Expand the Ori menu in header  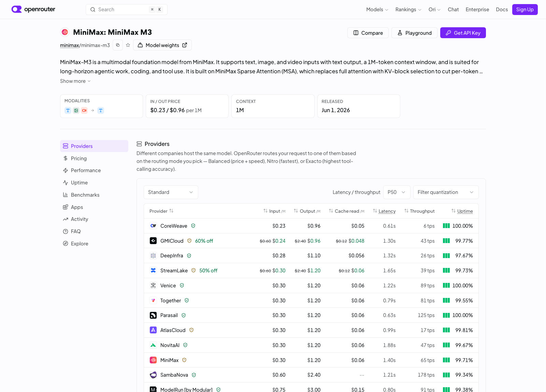coord(434,10)
